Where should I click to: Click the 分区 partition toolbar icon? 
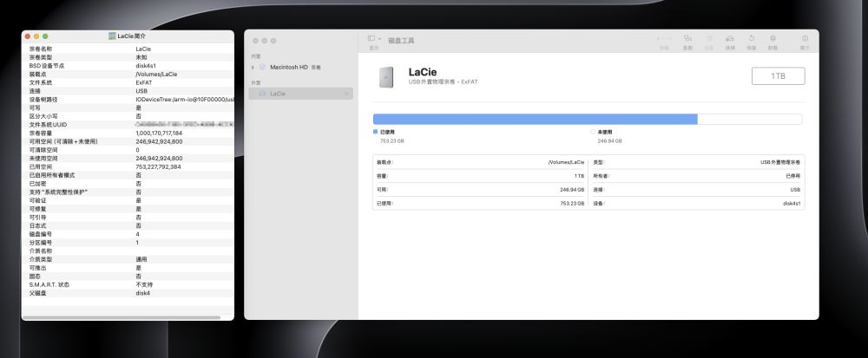tap(708, 39)
